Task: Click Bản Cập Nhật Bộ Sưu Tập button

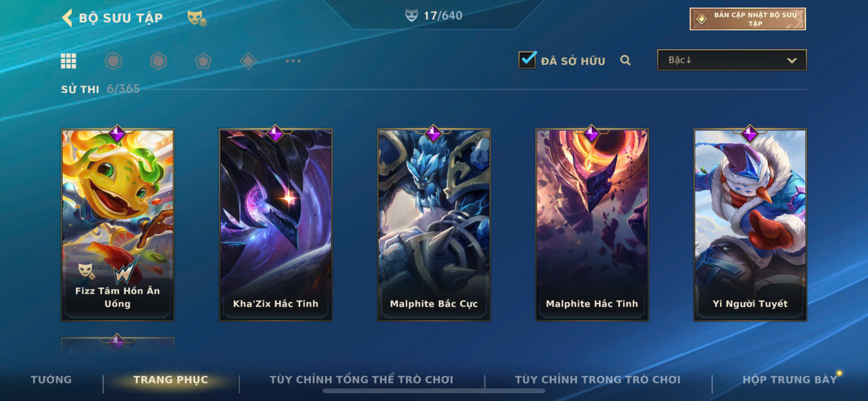Action: pyautogui.click(x=748, y=19)
